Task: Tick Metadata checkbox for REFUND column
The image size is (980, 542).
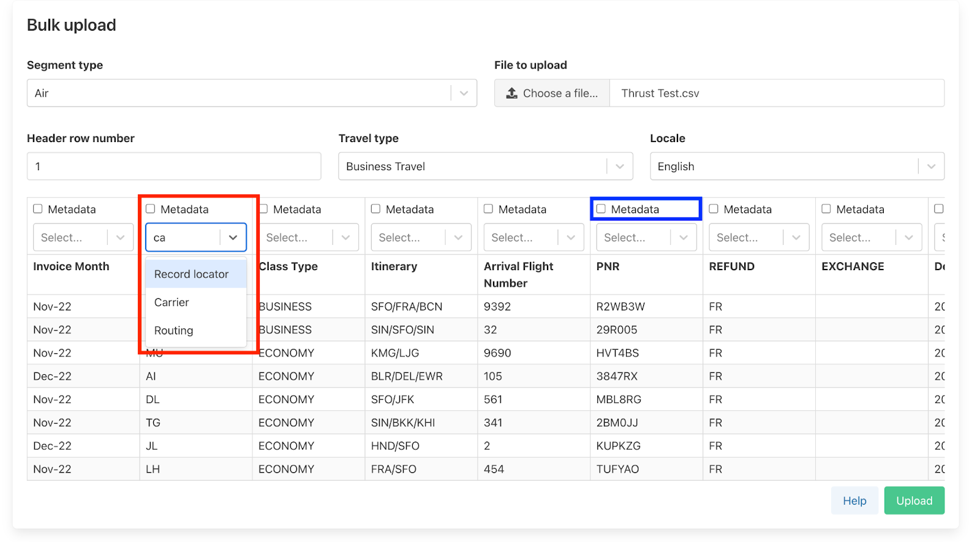Action: (x=714, y=209)
